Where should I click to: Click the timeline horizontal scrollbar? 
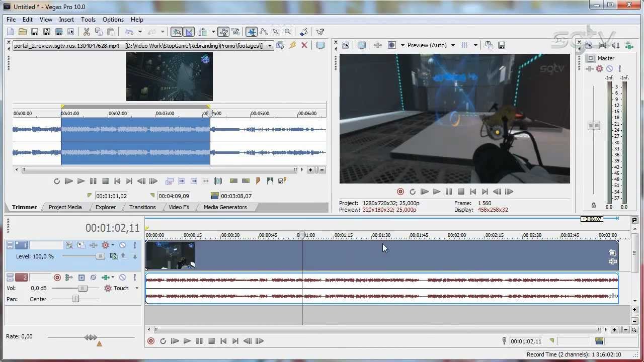coord(377,330)
